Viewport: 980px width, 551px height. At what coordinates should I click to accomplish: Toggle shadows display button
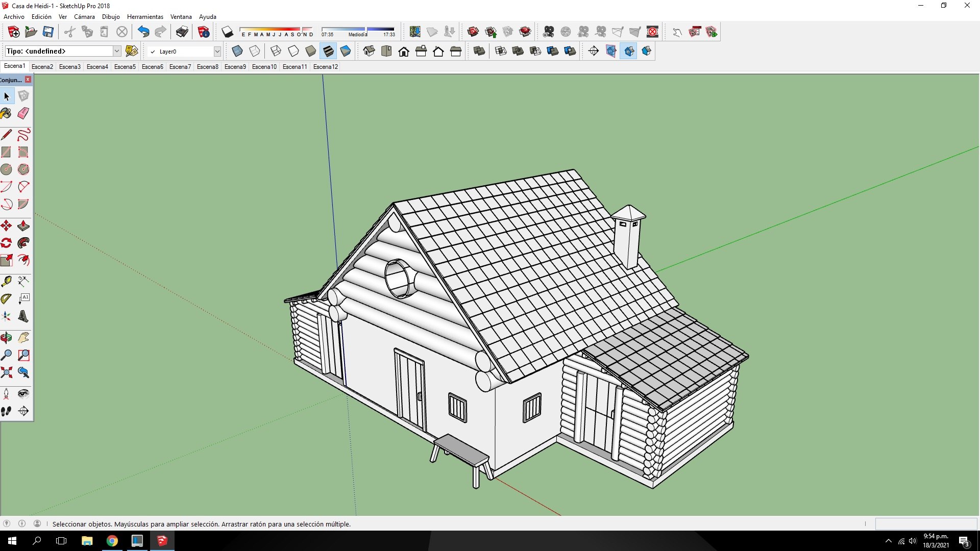pos(228,32)
